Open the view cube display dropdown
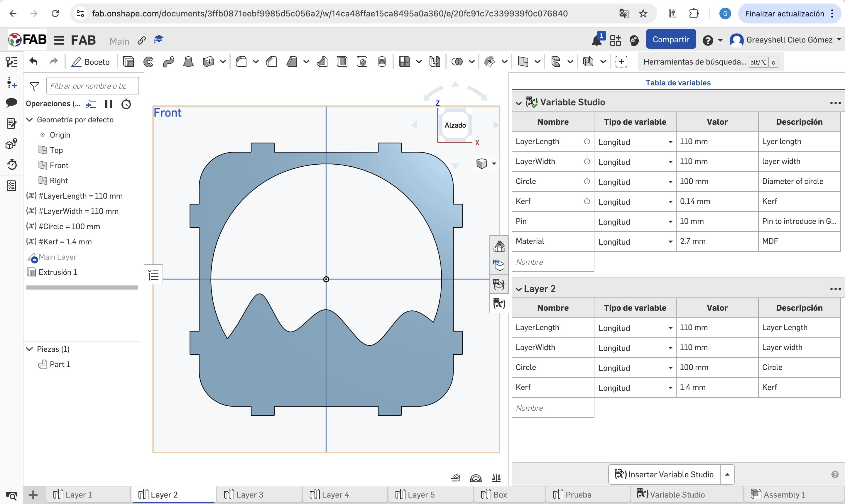 tap(494, 164)
